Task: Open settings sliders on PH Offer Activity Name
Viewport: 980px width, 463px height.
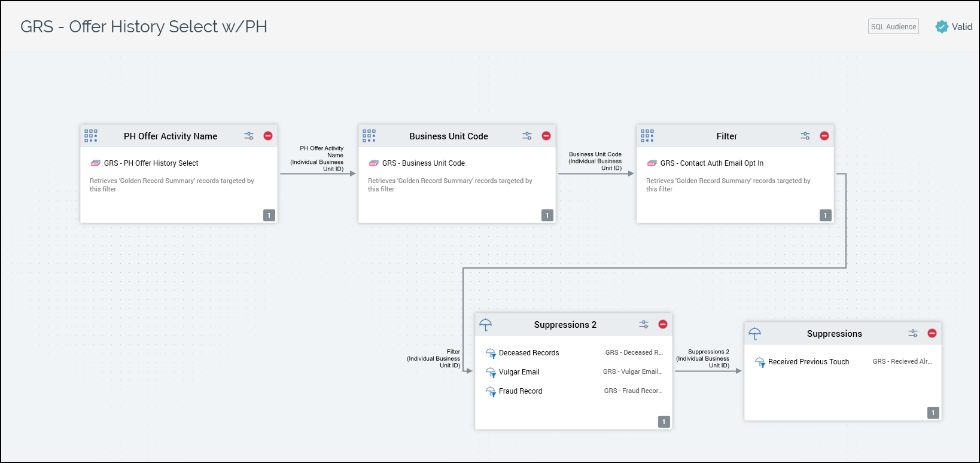Action: pos(249,136)
